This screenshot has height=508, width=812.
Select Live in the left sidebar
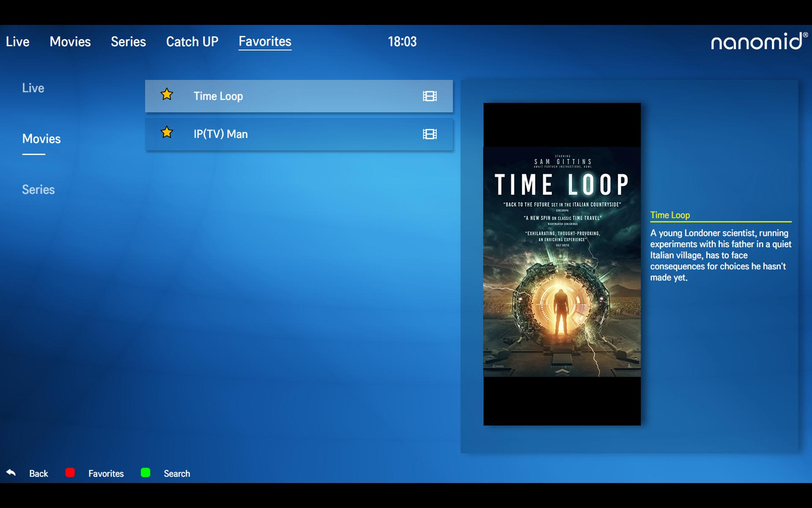33,88
